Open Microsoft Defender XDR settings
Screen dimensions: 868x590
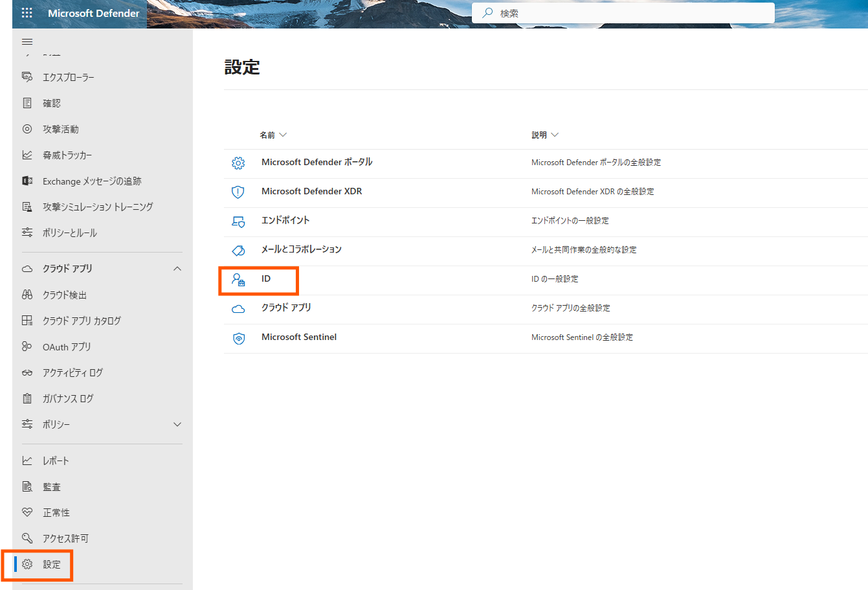pos(311,191)
